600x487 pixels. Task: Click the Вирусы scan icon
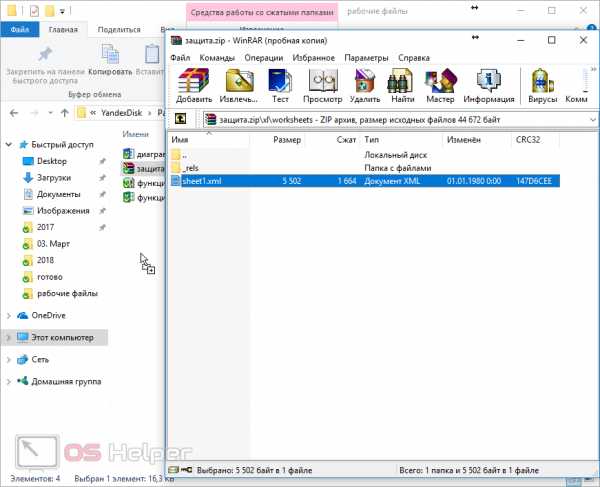[x=543, y=86]
